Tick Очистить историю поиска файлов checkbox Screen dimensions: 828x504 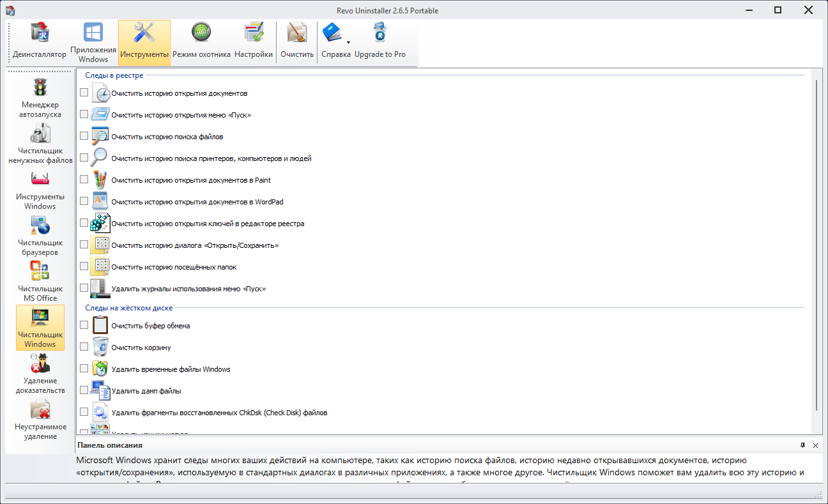pos(84,136)
